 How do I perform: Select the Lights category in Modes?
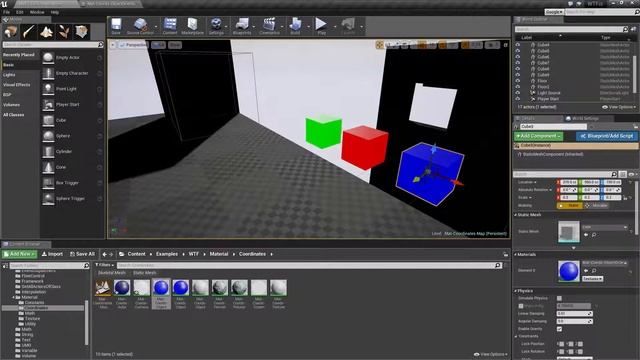point(9,75)
